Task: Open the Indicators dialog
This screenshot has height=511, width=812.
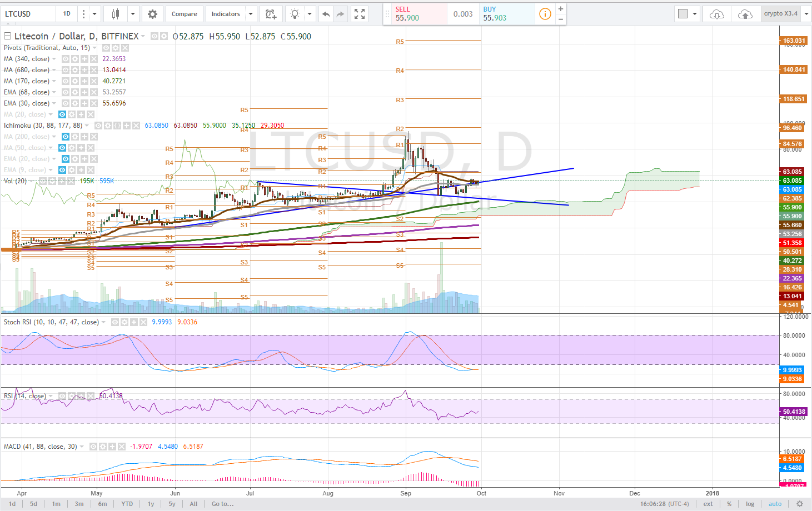Action: [226, 14]
